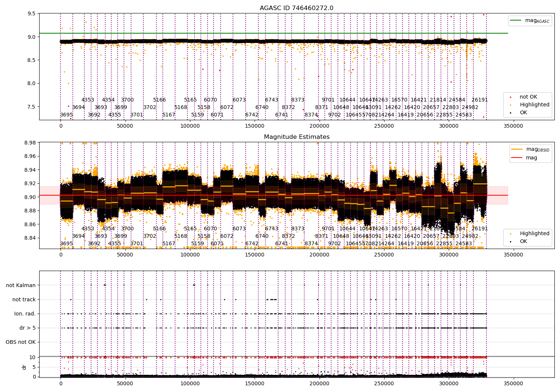Click the red 'mag' legend entry
This screenshot has width=560, height=392.
coord(524,158)
